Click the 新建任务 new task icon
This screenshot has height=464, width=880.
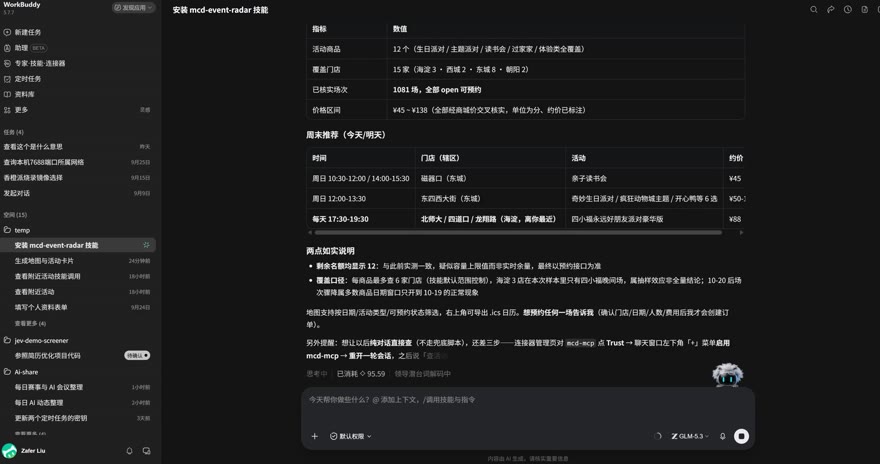pos(7,33)
